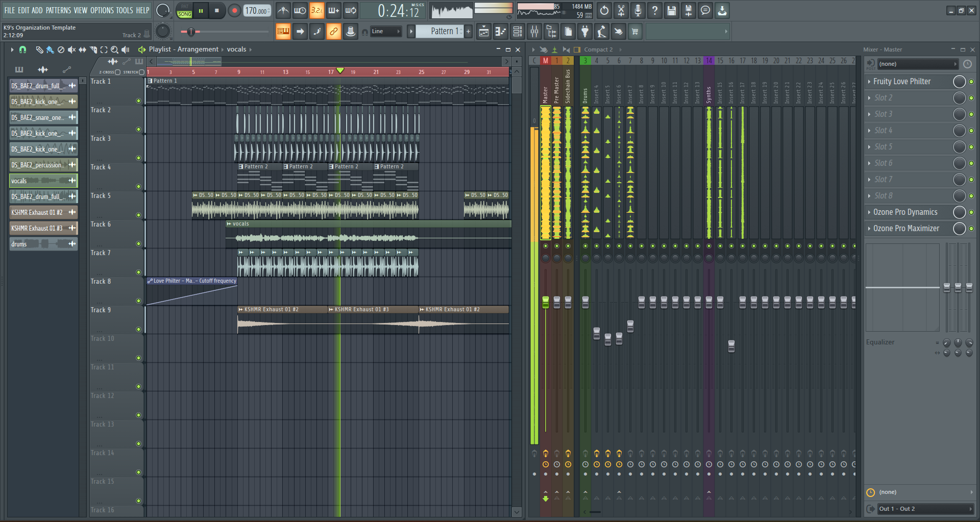Open the PATTERNS menu

tap(58, 10)
